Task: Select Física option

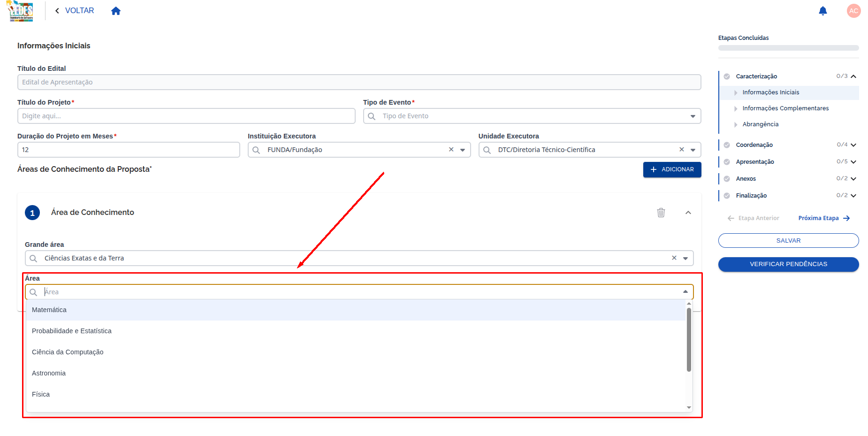Action: (356, 394)
